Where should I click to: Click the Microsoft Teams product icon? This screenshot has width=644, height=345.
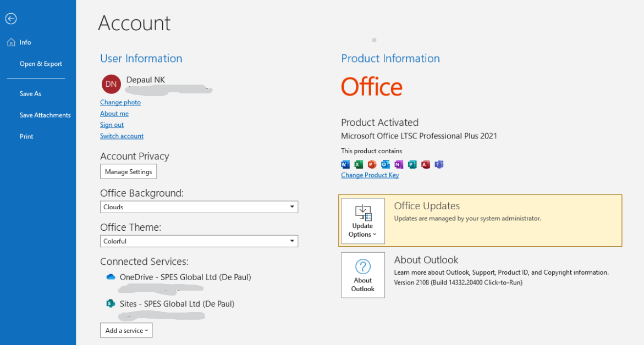coord(439,164)
